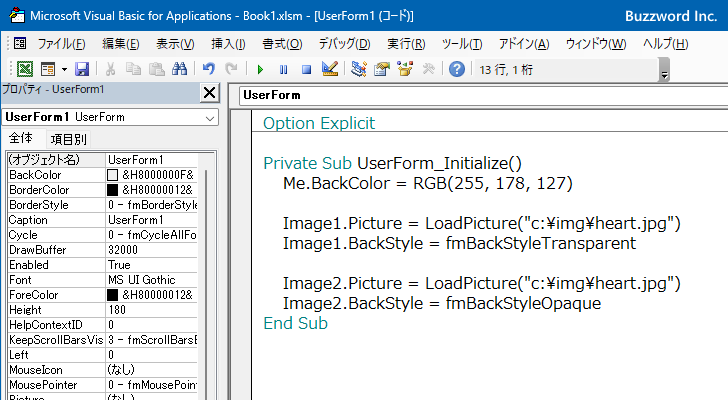The image size is (728, 400).
Task: Open the デバッグ(D) menu
Action: 344,44
